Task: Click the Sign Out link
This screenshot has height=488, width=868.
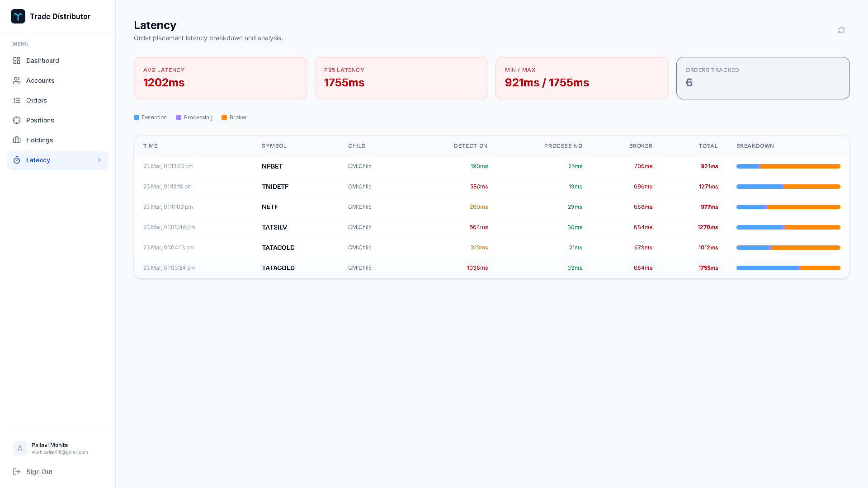Action: (x=39, y=472)
